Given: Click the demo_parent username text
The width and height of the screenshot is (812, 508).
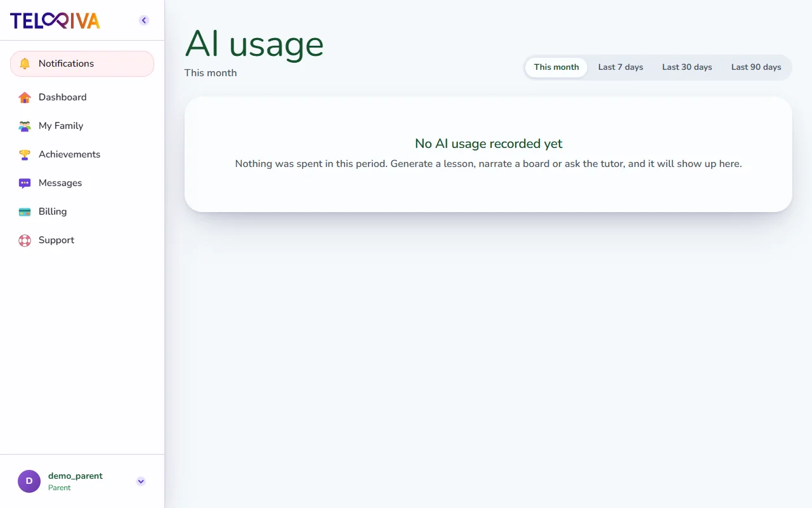Looking at the screenshot, I should (x=75, y=476).
